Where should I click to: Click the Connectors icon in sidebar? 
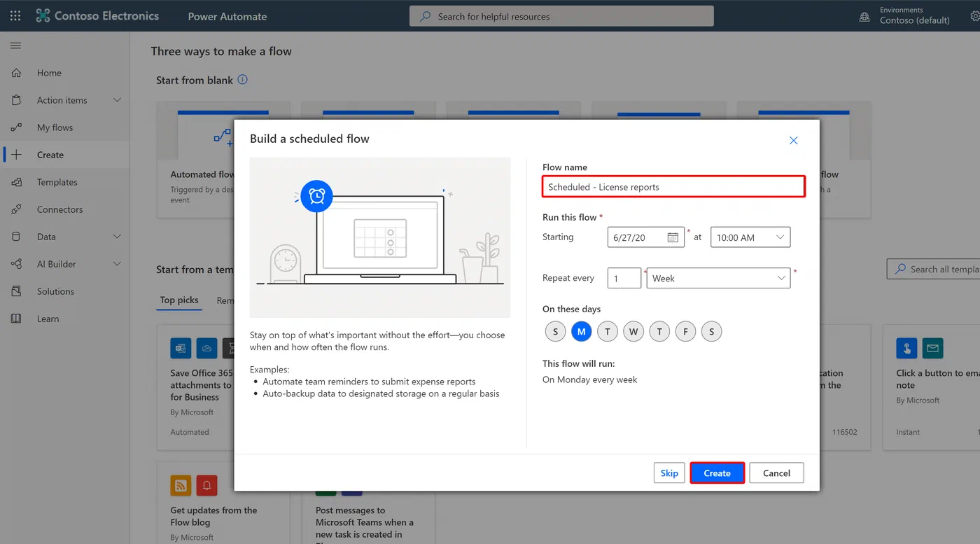point(16,209)
